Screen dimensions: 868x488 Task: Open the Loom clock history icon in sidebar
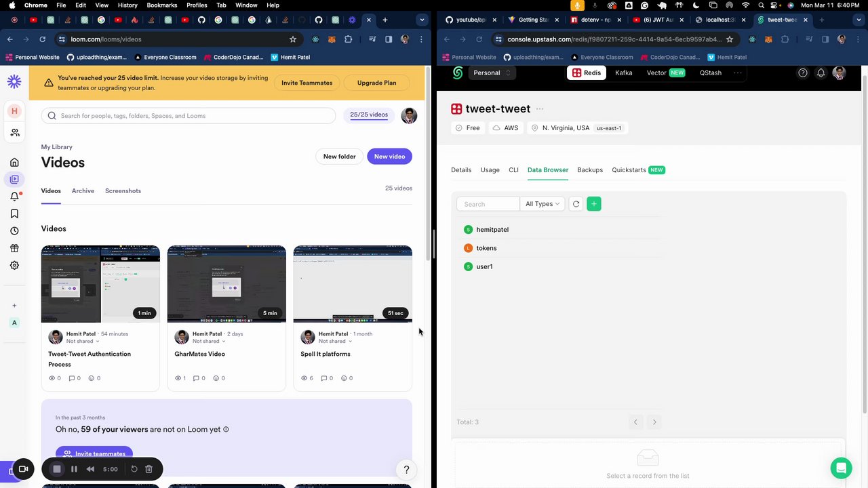[x=14, y=231]
